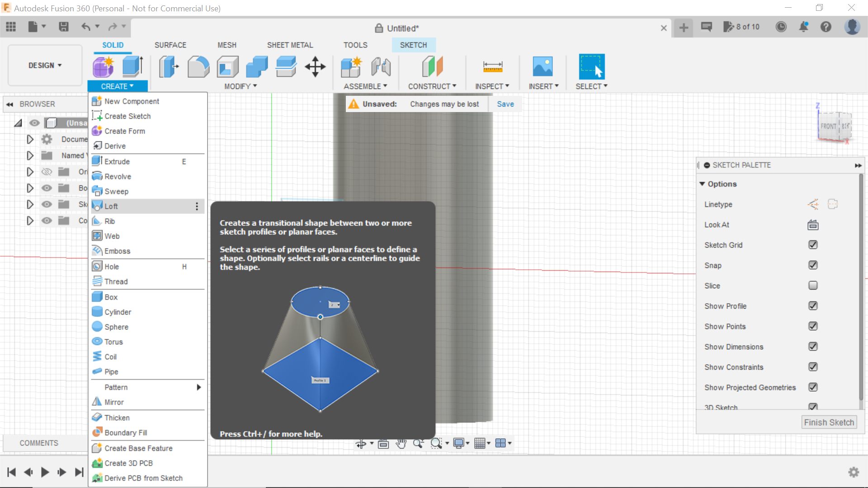Image resolution: width=868 pixels, height=488 pixels.
Task: Open the MODIFY dropdown menu
Action: [240, 86]
